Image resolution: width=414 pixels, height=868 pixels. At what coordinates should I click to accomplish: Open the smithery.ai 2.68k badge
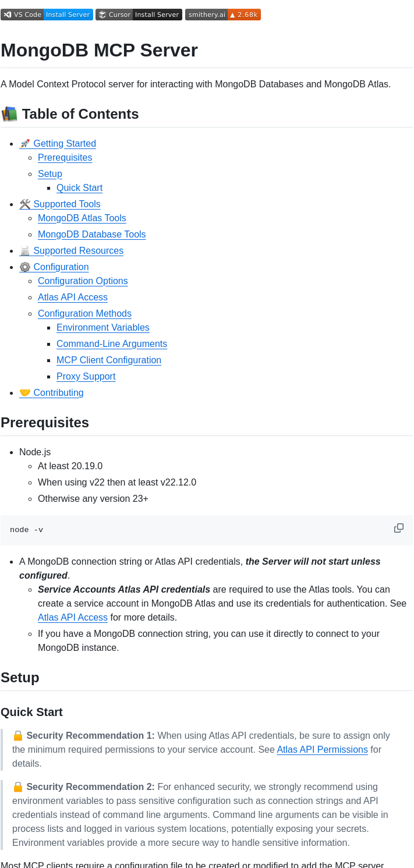coord(222,15)
